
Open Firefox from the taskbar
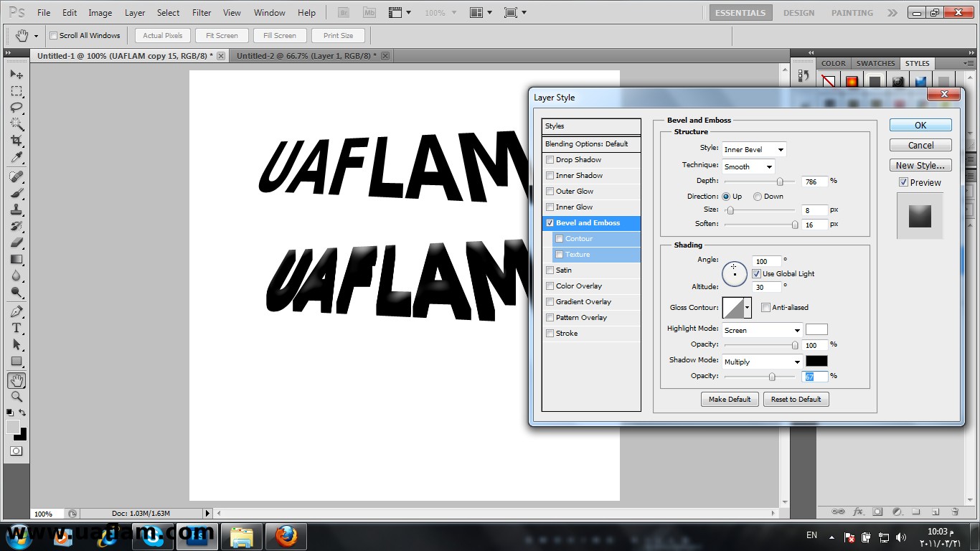point(286,536)
